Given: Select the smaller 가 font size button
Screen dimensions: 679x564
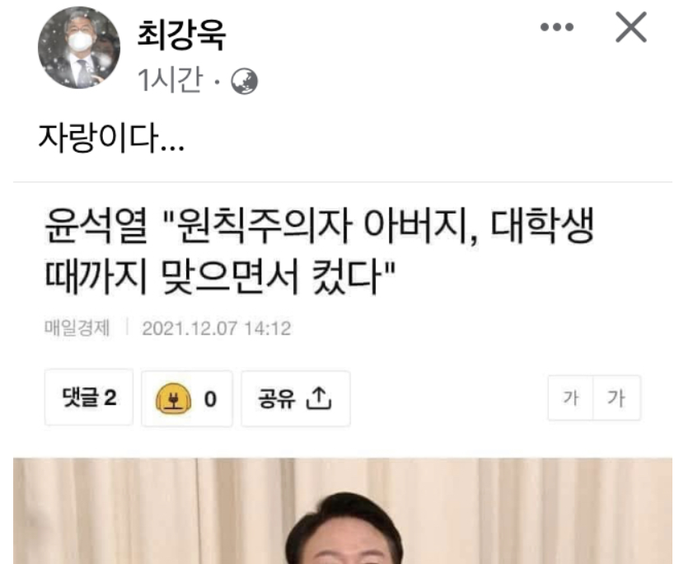Looking at the screenshot, I should (x=570, y=398).
